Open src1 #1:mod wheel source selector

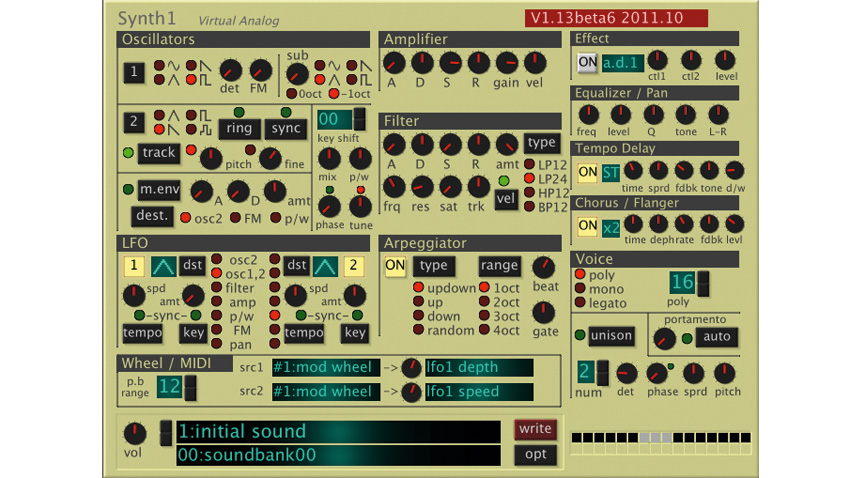point(326,367)
